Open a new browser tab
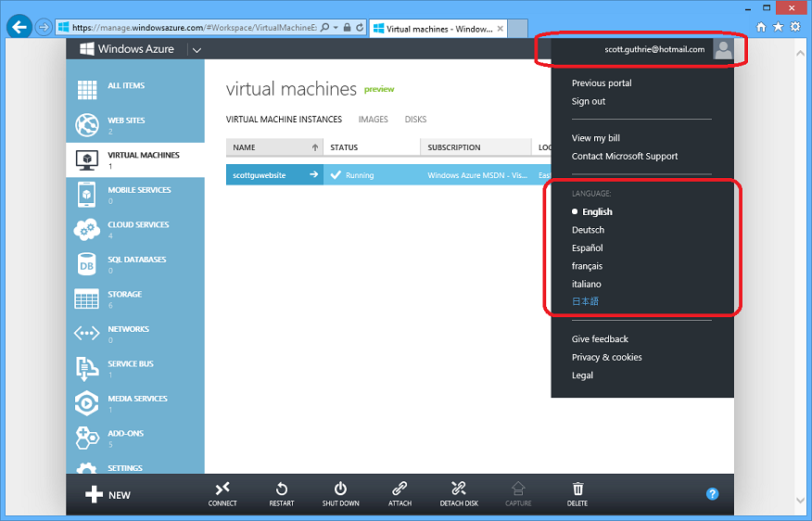 point(517,29)
